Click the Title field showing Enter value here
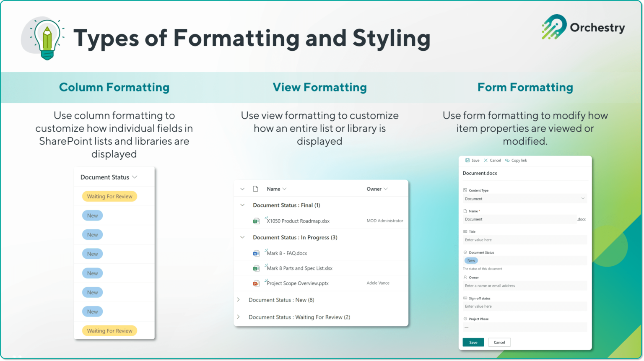 point(525,239)
